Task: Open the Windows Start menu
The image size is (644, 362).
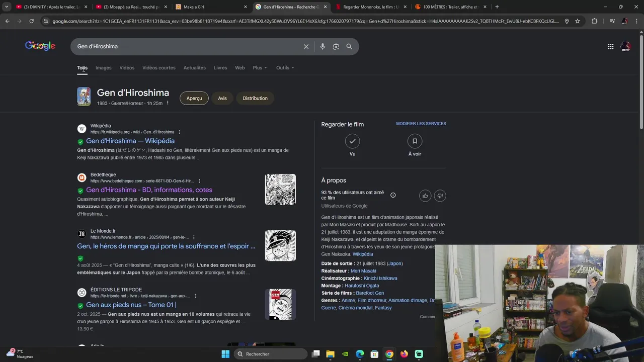Action: [x=225, y=354]
